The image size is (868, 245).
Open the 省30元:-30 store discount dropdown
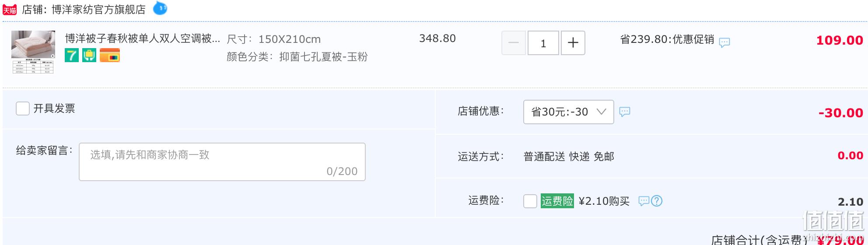click(x=569, y=112)
